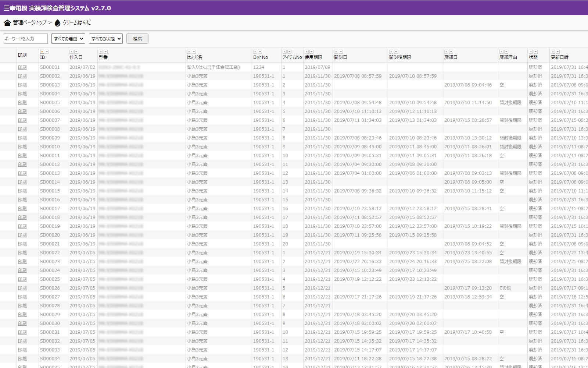Sort 廃却日 column descending
Image resolution: width=588 pixels, height=368 pixels.
pyautogui.click(x=451, y=52)
